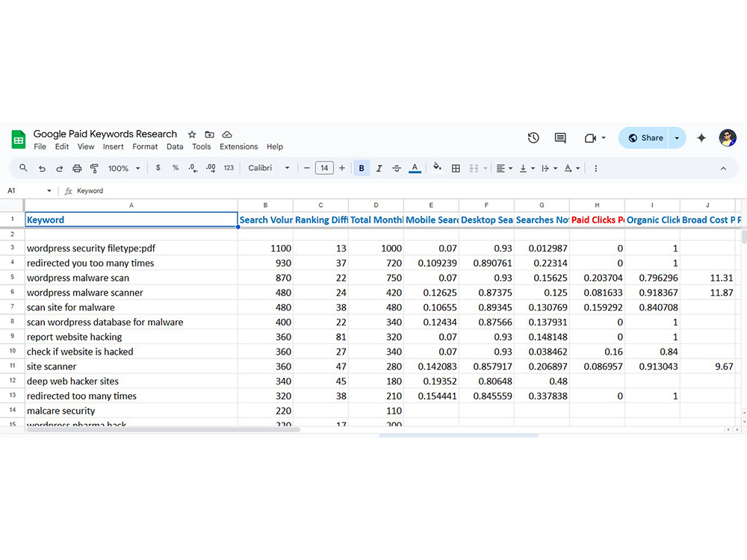Select cell 'wordpress malware scanner'

coord(131,293)
